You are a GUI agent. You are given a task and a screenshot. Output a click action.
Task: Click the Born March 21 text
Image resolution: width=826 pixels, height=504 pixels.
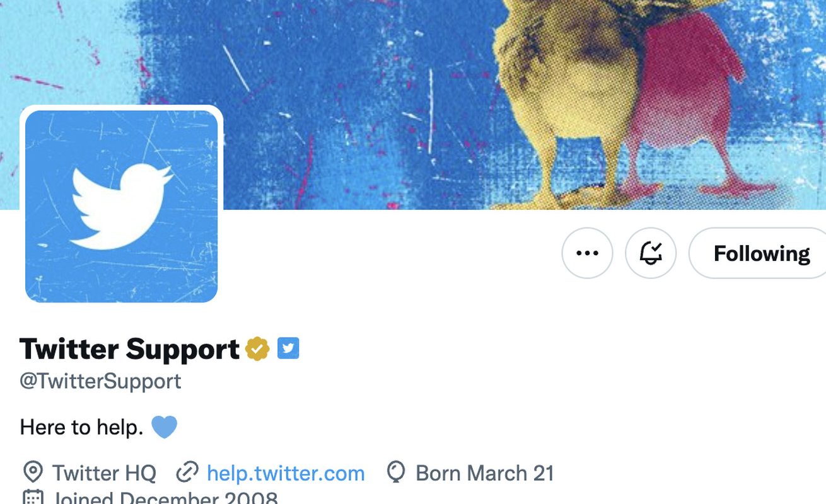485,473
